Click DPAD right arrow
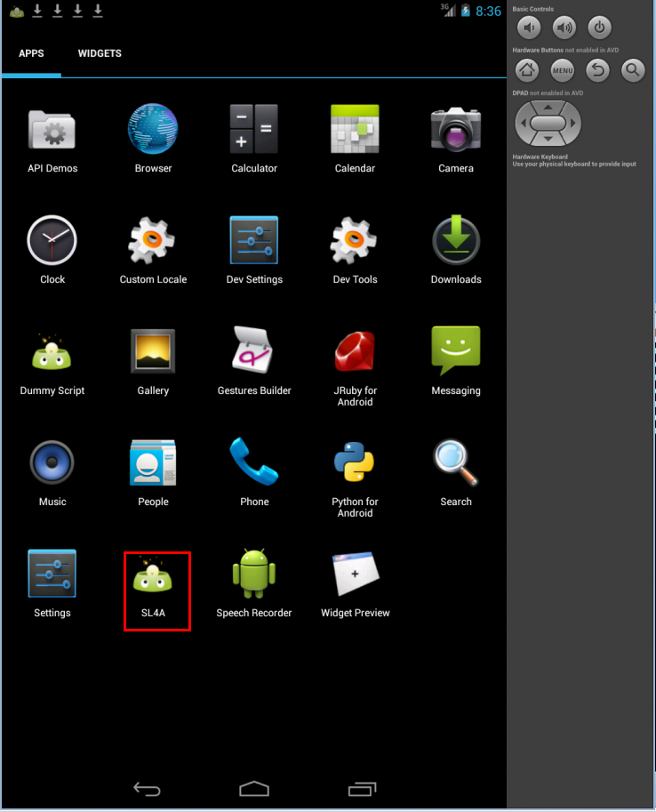 (x=572, y=124)
